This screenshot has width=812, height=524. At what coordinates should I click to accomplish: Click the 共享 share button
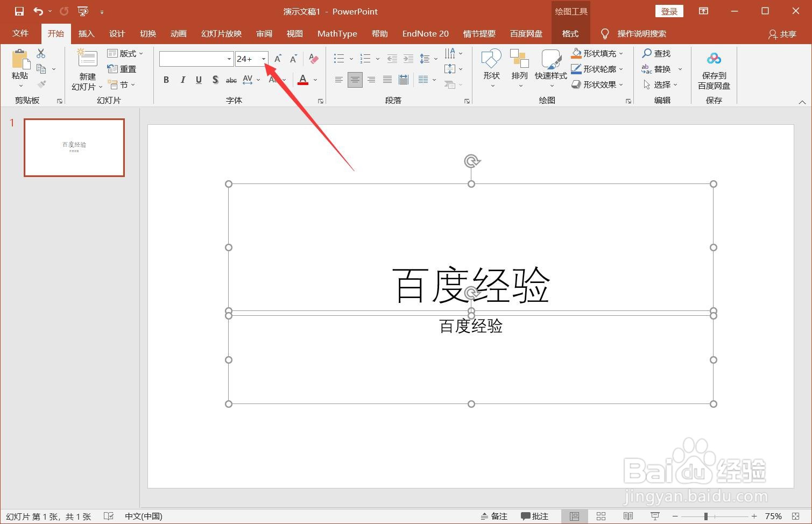[782, 34]
